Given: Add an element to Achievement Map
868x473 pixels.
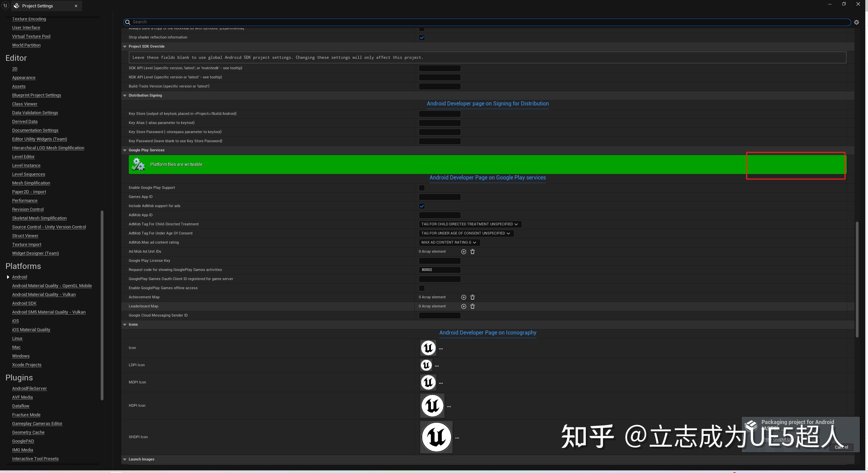Looking at the screenshot, I should tap(463, 297).
